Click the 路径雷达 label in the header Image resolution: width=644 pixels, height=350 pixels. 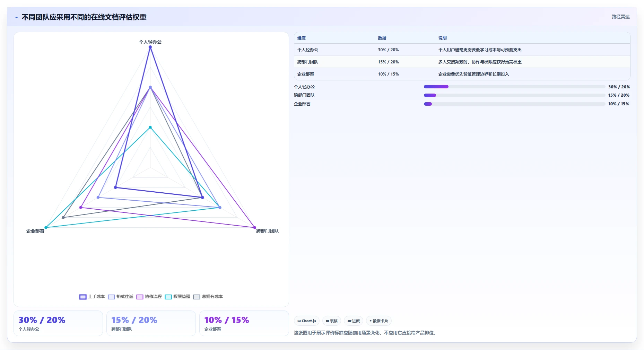click(x=620, y=17)
